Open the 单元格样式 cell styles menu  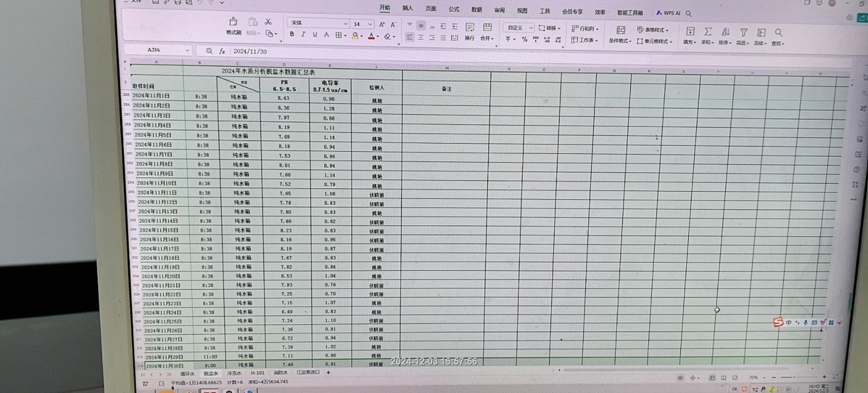click(654, 41)
